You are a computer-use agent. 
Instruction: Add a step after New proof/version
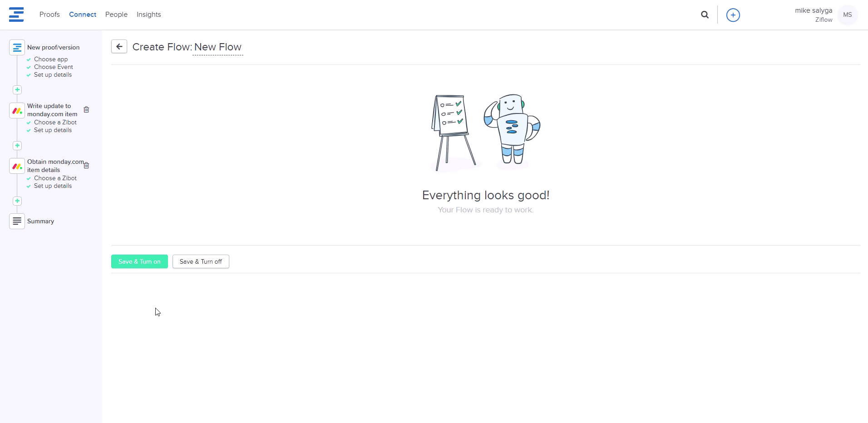[17, 90]
